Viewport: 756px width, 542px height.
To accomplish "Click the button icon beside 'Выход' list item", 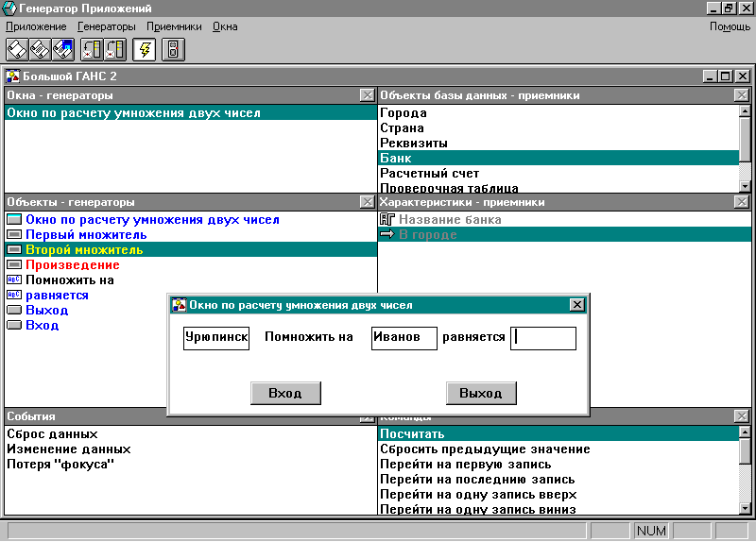I will point(14,311).
